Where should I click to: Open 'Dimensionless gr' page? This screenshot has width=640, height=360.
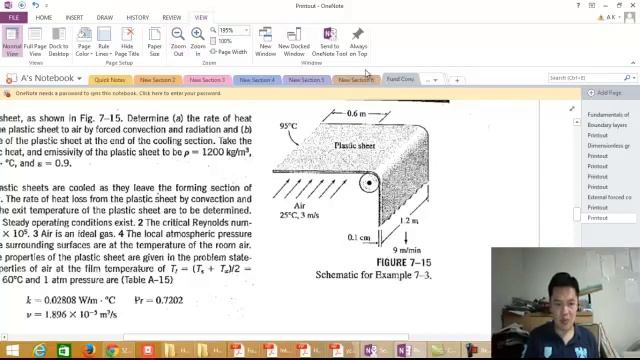tap(608, 146)
